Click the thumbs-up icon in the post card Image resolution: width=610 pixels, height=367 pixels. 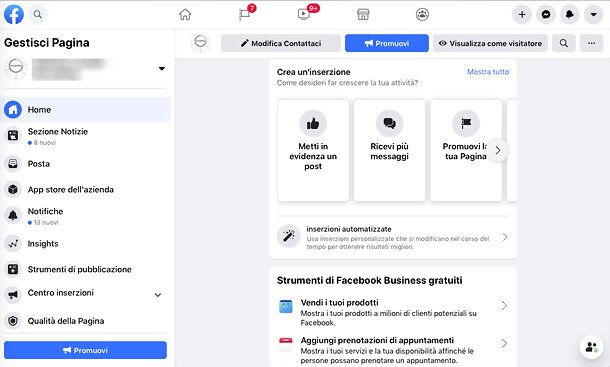click(x=313, y=124)
